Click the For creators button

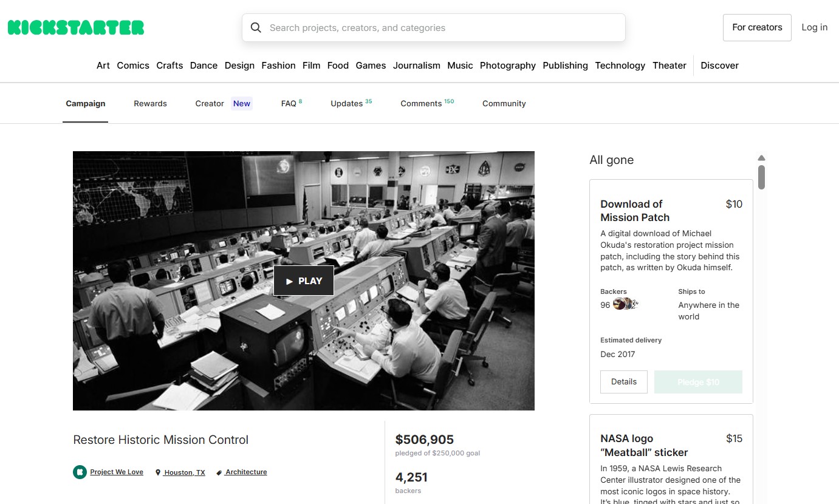756,27
